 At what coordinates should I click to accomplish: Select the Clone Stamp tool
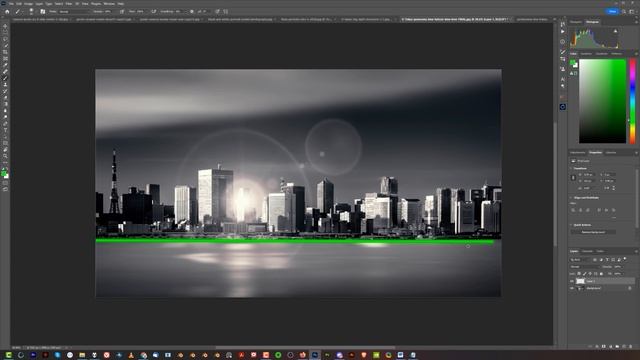point(5,84)
